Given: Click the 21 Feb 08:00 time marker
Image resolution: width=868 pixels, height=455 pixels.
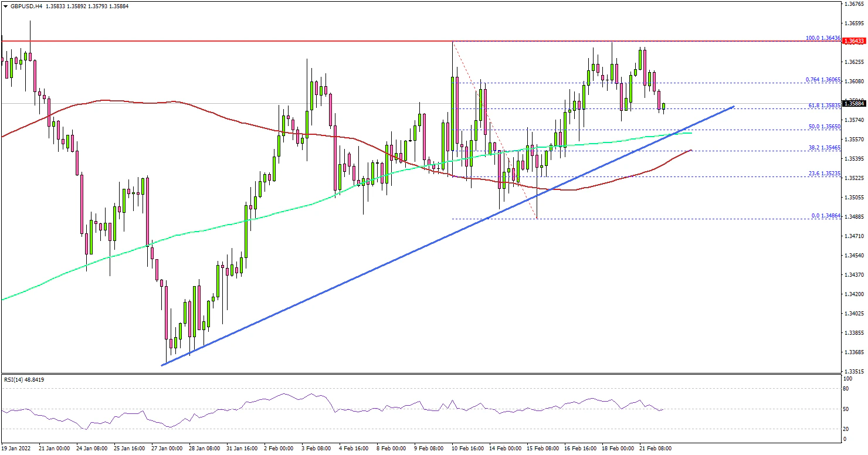Looking at the screenshot, I should pos(656,448).
